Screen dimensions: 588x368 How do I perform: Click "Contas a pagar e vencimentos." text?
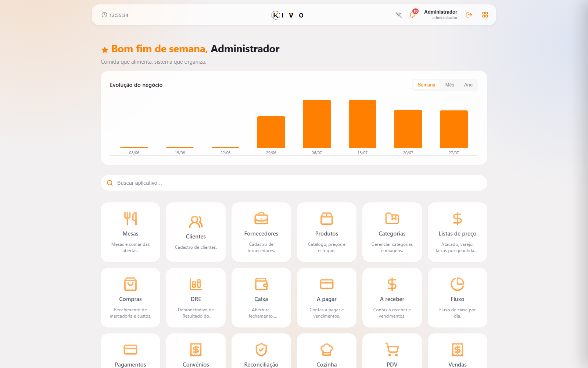coord(327,313)
